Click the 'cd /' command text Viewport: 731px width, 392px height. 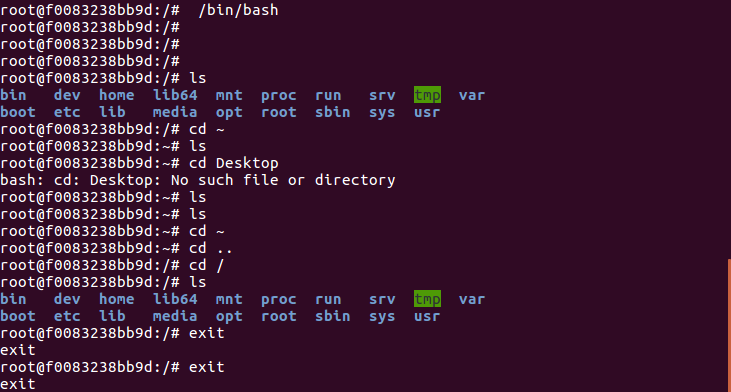(207, 265)
